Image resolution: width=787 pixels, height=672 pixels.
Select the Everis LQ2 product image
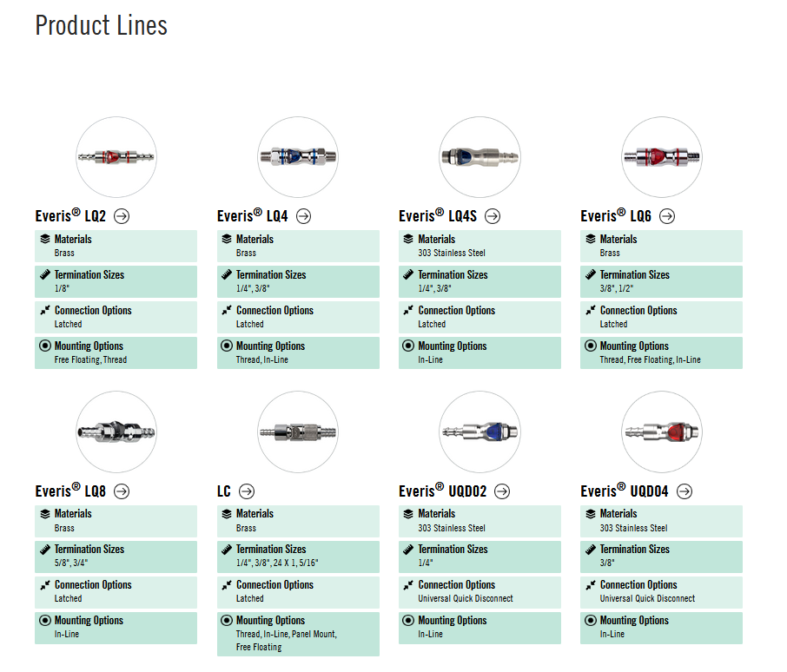[116, 157]
